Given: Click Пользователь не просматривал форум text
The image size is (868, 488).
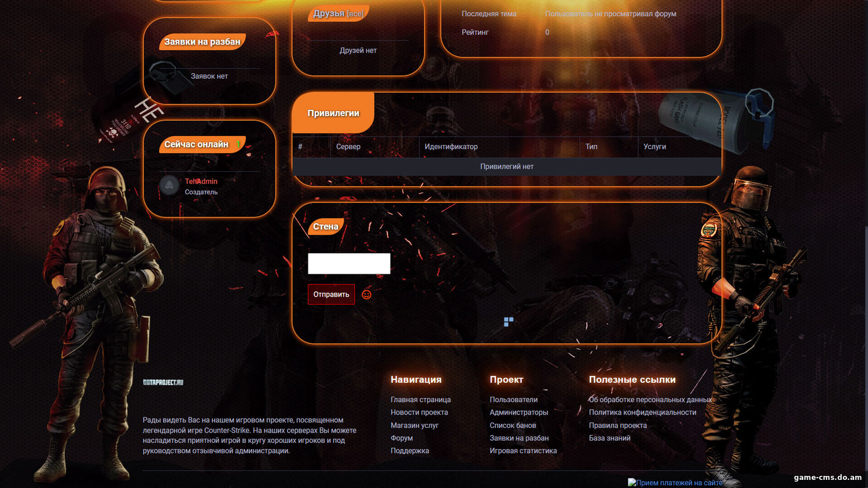Looking at the screenshot, I should tap(610, 14).
